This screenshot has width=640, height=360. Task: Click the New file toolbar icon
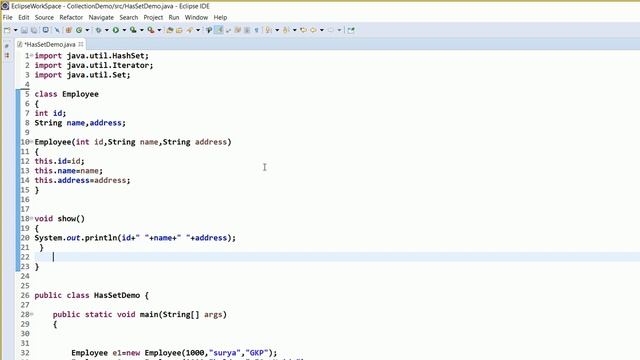[x=7, y=30]
